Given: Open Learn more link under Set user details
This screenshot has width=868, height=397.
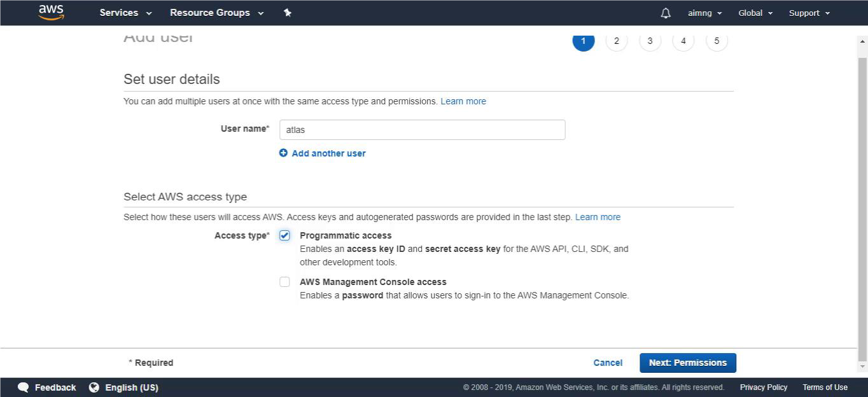Looking at the screenshot, I should pyautogui.click(x=463, y=101).
